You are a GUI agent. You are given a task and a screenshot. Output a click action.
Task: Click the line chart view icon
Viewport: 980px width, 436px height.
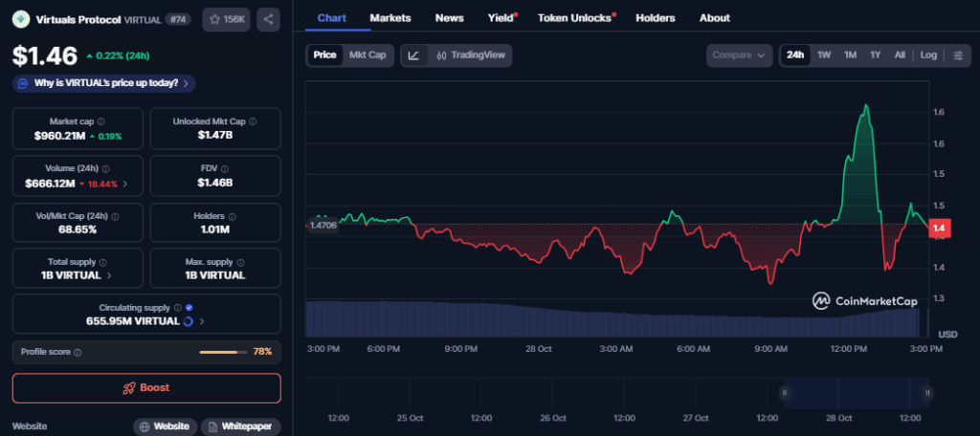(413, 54)
